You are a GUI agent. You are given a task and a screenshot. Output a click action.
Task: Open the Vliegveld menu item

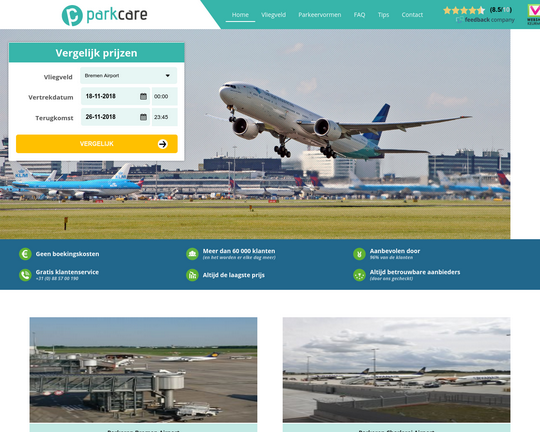pyautogui.click(x=273, y=15)
